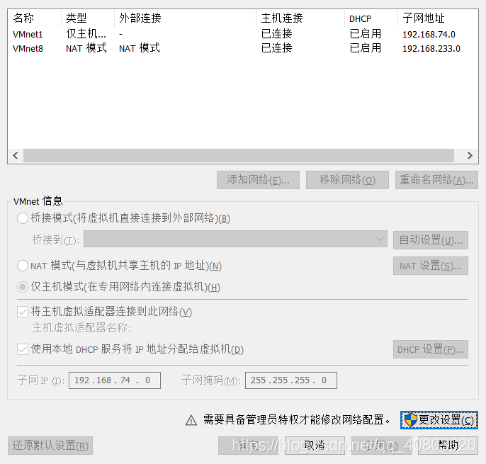
Task: Click the DHCP column header
Action: click(x=371, y=18)
